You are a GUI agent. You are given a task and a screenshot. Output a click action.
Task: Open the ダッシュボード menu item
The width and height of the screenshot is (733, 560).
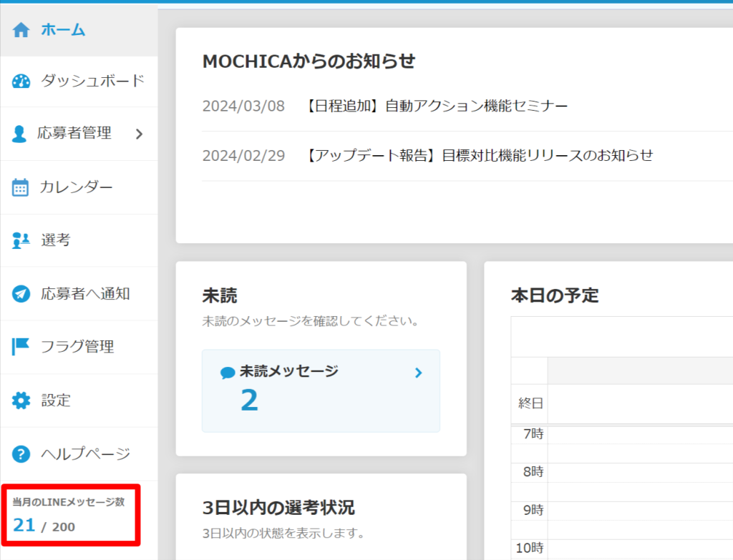(92, 81)
